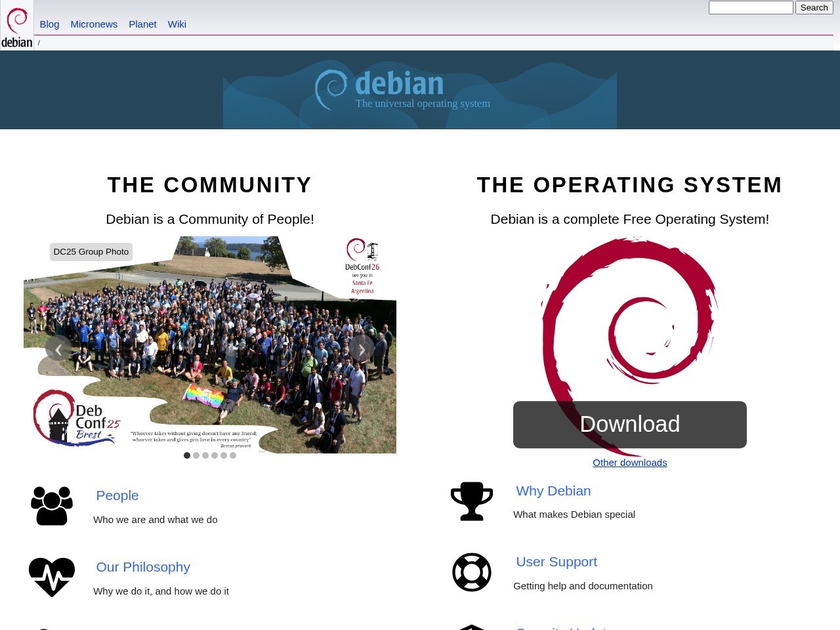
Task: Select the second carousel dot
Action: pos(196,455)
